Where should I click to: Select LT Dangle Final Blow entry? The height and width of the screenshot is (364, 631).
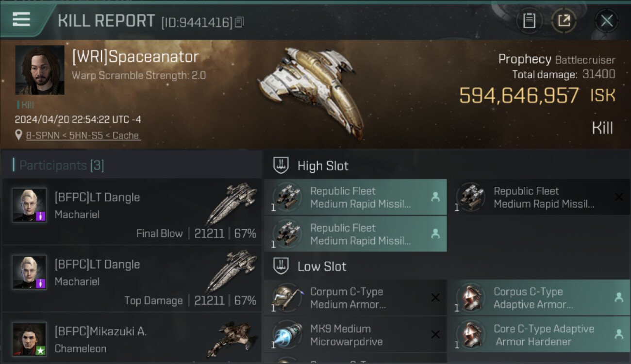click(x=132, y=212)
